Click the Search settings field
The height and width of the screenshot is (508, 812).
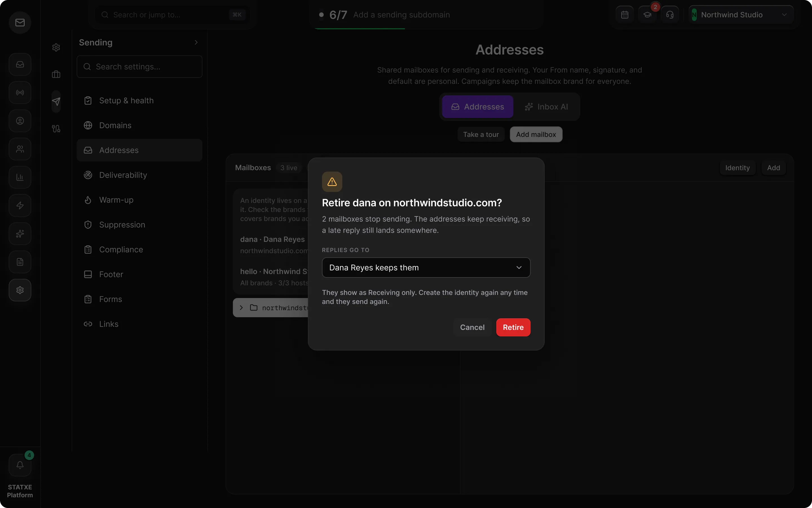[139, 67]
